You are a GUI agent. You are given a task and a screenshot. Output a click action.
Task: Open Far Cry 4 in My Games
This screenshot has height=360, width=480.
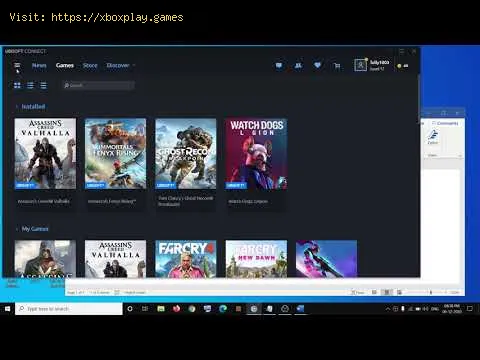(x=186, y=259)
